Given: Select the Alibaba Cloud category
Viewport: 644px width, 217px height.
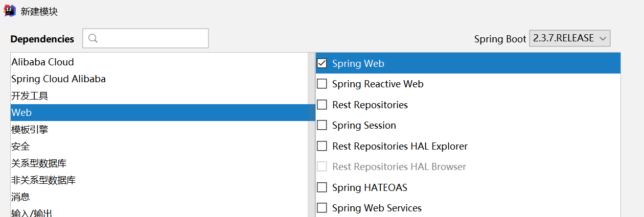Looking at the screenshot, I should click(43, 62).
